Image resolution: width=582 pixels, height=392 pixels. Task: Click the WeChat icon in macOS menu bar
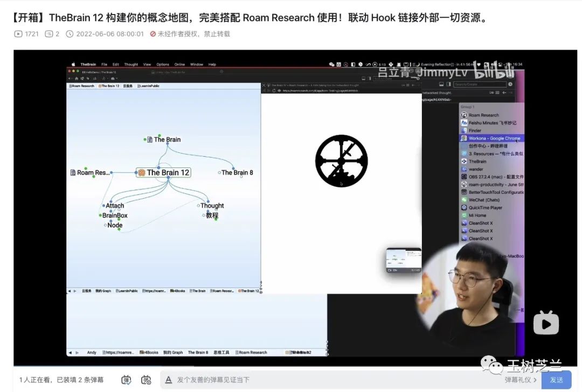click(331, 65)
